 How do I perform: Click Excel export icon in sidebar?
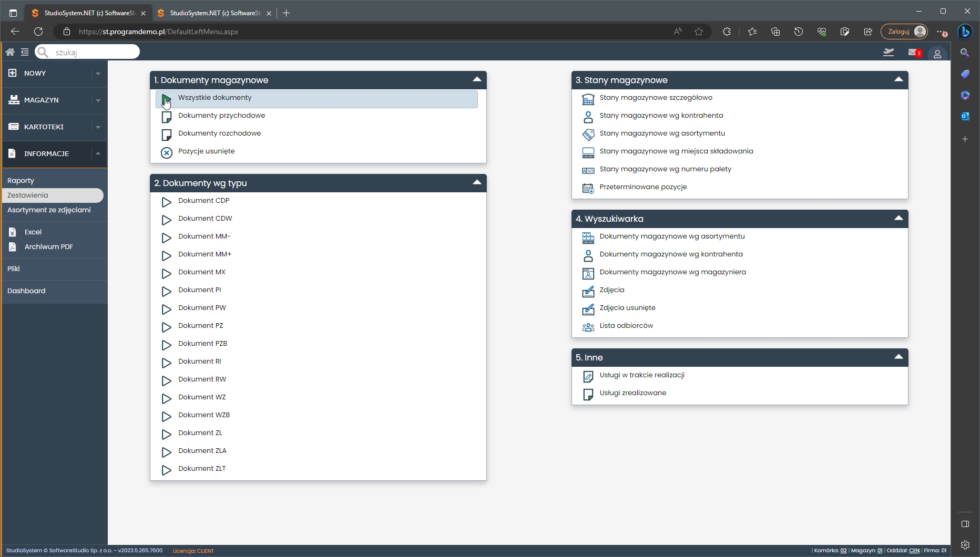[x=13, y=232]
